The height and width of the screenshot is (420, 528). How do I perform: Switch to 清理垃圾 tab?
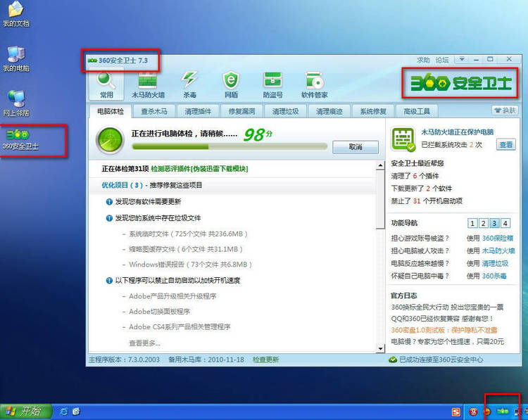tap(286, 111)
